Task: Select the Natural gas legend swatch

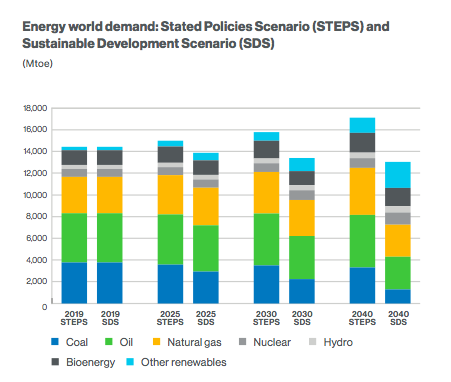Action: point(156,342)
